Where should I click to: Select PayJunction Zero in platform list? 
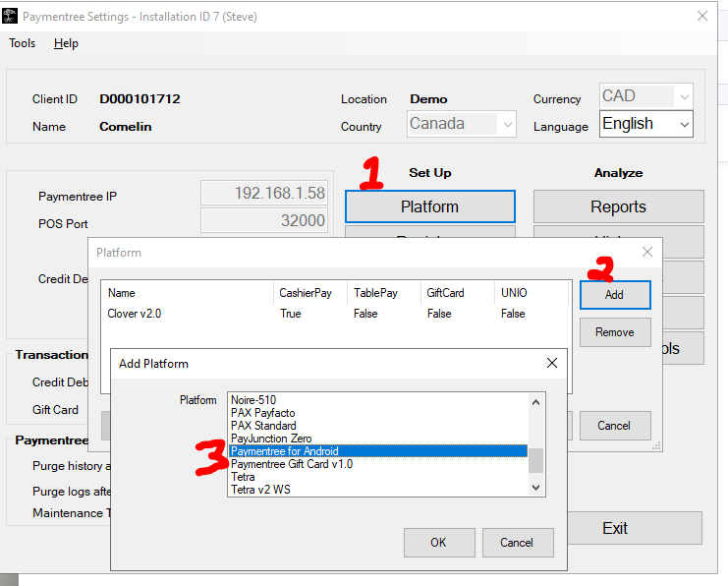point(378,439)
